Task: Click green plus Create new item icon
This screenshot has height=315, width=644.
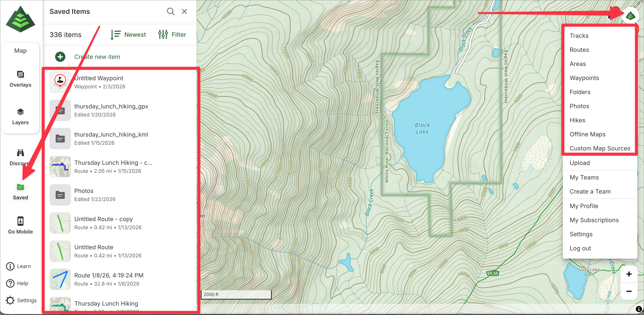Action: coord(60,57)
